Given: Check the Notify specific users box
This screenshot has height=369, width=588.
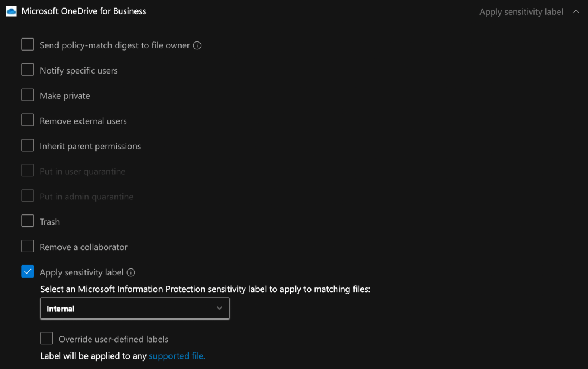Looking at the screenshot, I should pos(28,70).
